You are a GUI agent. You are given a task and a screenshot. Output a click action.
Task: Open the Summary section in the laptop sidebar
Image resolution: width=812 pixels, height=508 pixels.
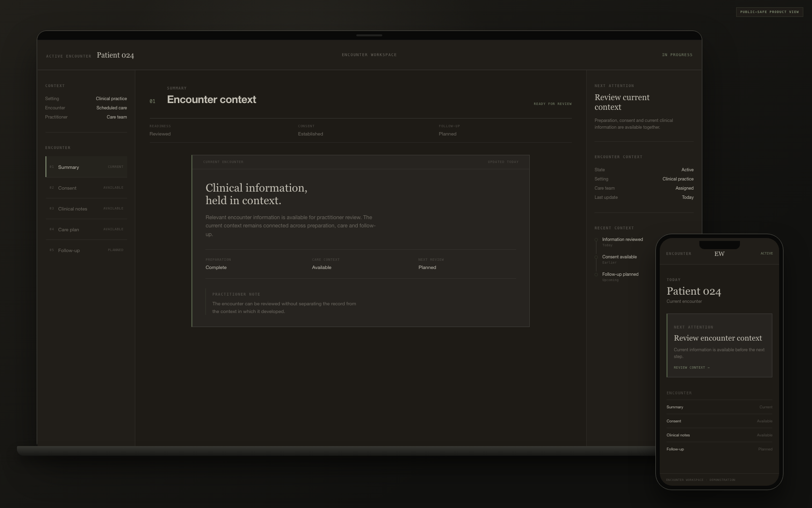point(87,167)
